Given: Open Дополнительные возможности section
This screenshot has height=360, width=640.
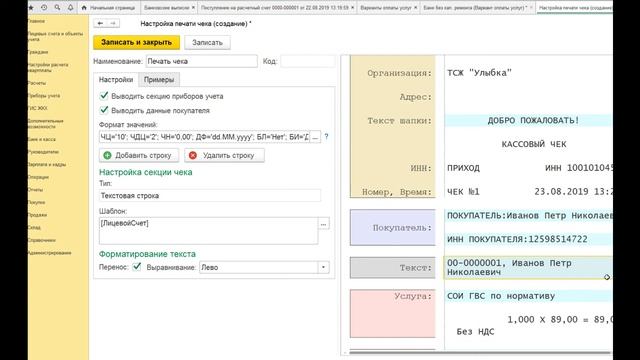Looking at the screenshot, I should (46, 124).
